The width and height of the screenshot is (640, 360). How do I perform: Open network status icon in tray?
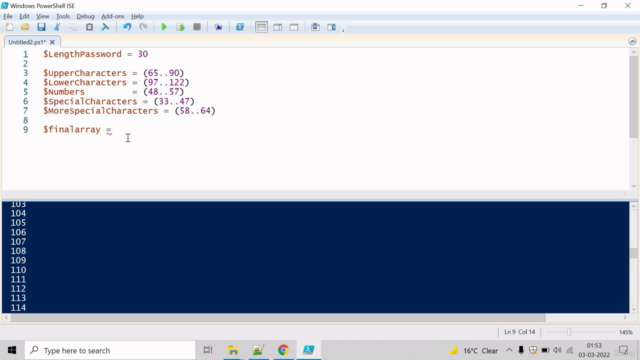coord(570,350)
